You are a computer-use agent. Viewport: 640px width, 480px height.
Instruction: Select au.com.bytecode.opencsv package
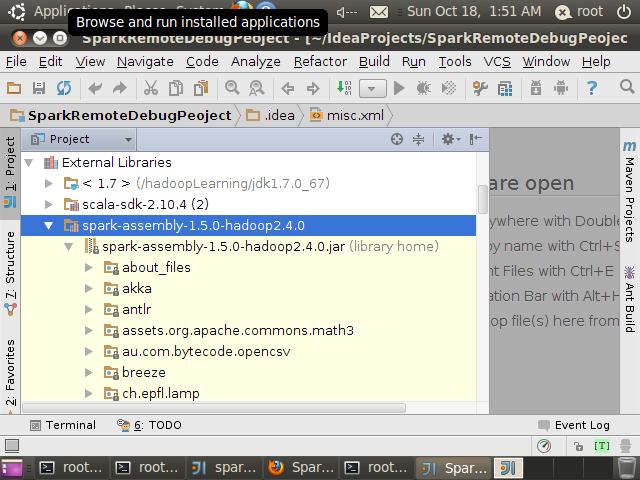tap(206, 352)
